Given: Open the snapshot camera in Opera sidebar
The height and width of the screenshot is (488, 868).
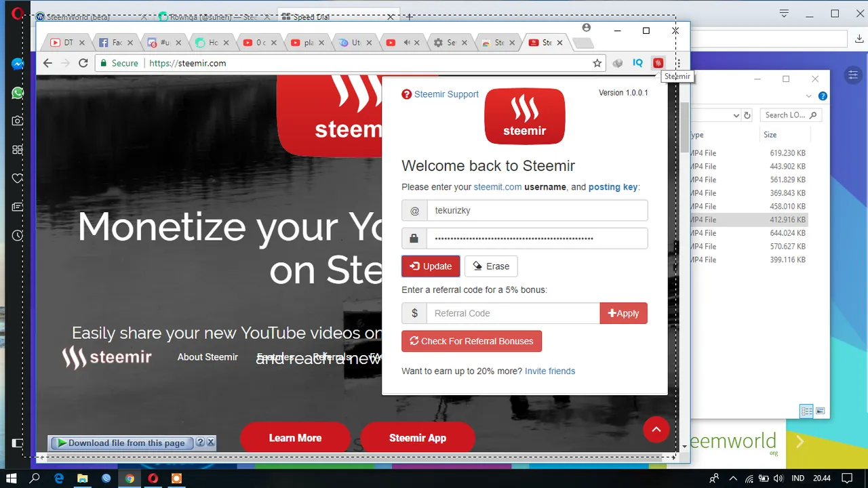Looking at the screenshot, I should [x=18, y=121].
